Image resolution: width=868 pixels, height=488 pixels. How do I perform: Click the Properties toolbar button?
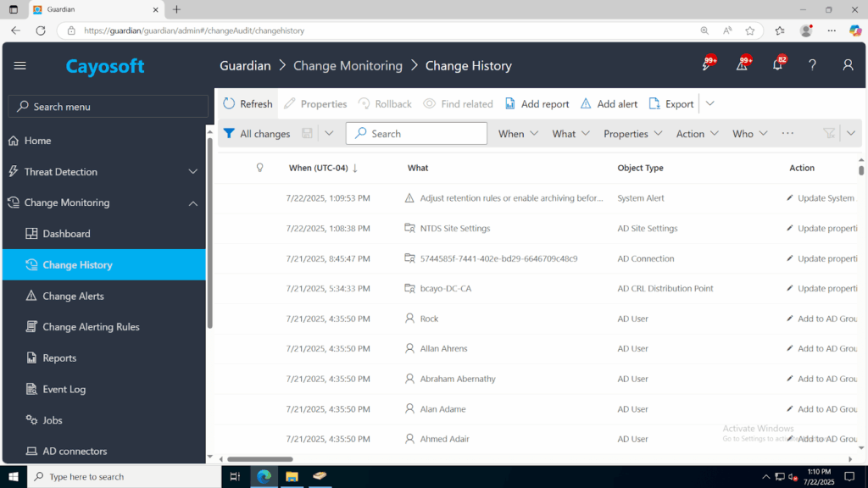pyautogui.click(x=315, y=103)
